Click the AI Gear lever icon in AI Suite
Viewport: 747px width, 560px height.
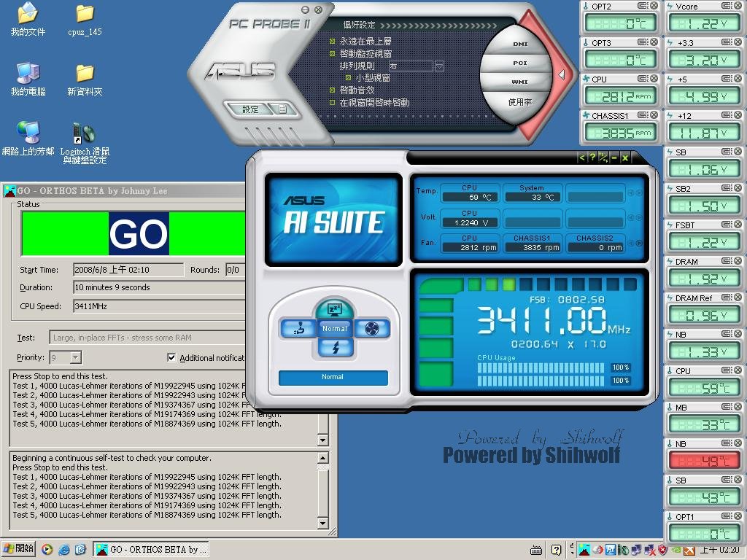tap(298, 329)
